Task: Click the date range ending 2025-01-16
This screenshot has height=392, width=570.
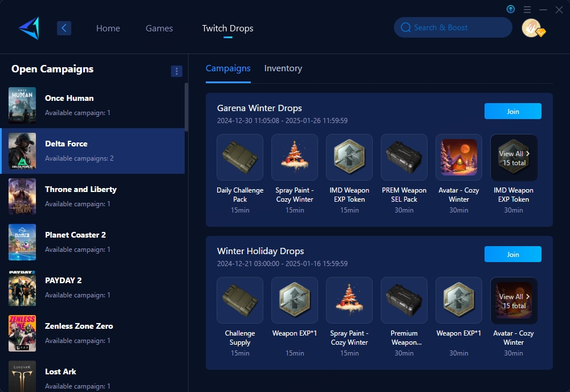Action: (x=282, y=264)
